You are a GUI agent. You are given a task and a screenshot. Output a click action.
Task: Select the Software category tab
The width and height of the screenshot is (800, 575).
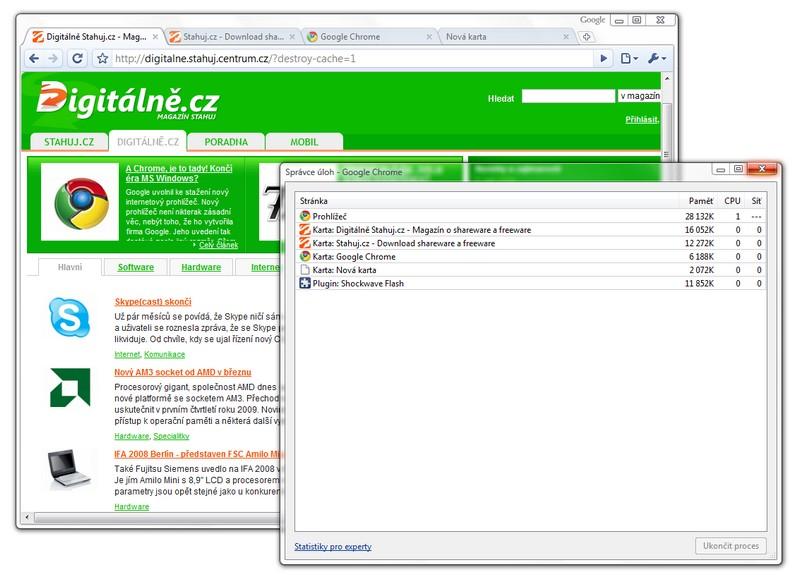coord(136,267)
